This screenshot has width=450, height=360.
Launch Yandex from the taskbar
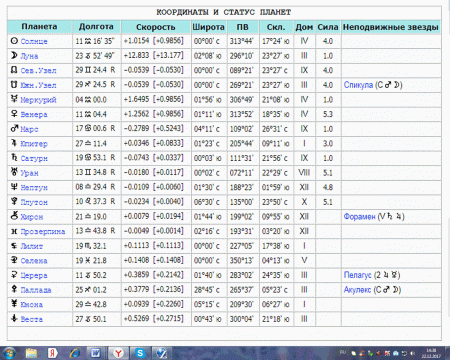(52, 353)
